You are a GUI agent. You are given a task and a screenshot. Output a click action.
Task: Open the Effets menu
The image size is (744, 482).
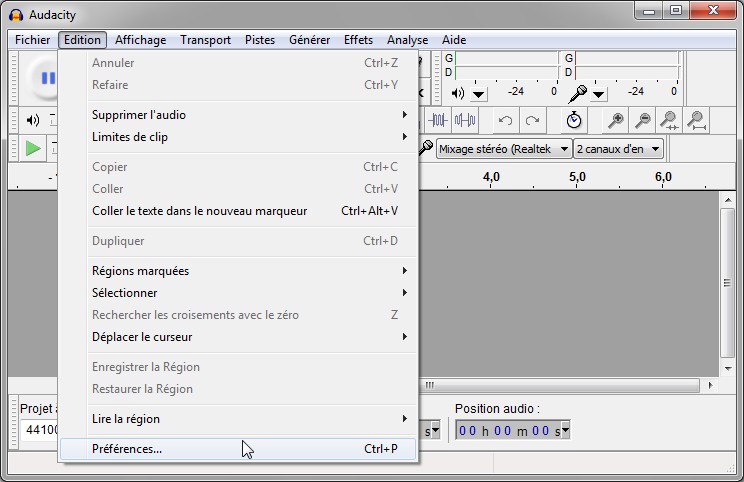[358, 40]
